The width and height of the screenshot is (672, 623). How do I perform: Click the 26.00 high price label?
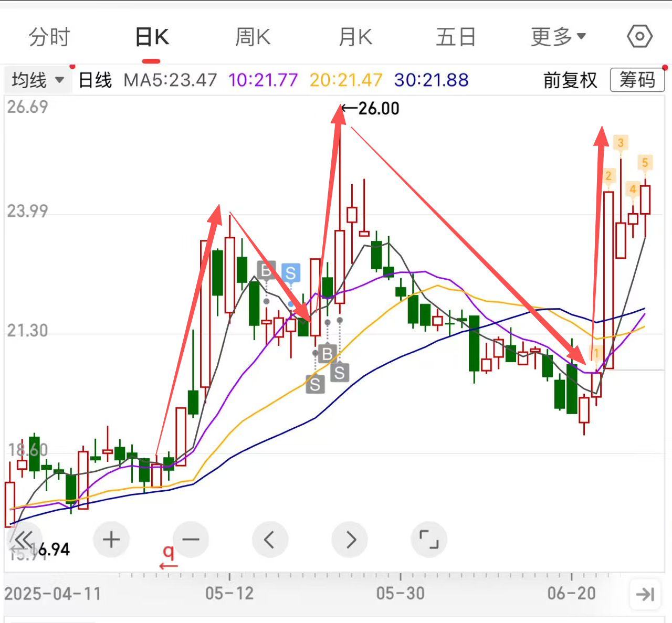[x=378, y=109]
